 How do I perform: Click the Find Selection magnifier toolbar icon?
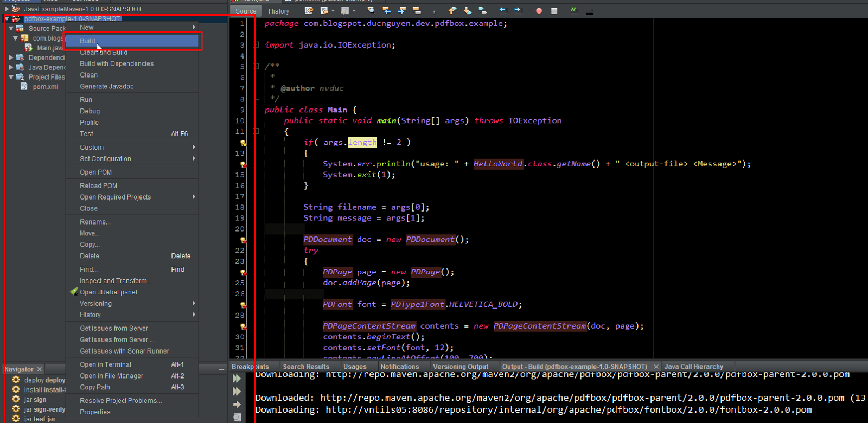(x=371, y=10)
